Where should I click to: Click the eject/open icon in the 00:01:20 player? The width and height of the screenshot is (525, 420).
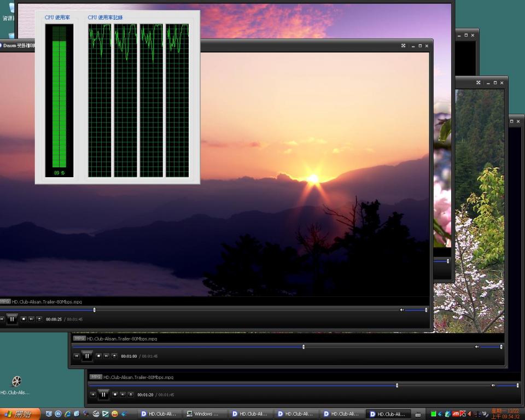click(130, 394)
